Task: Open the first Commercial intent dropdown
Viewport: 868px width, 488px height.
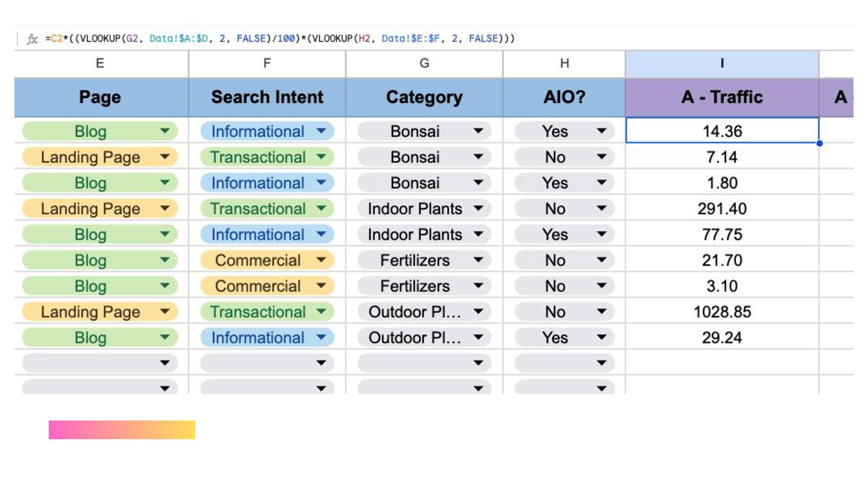Action: (321, 260)
